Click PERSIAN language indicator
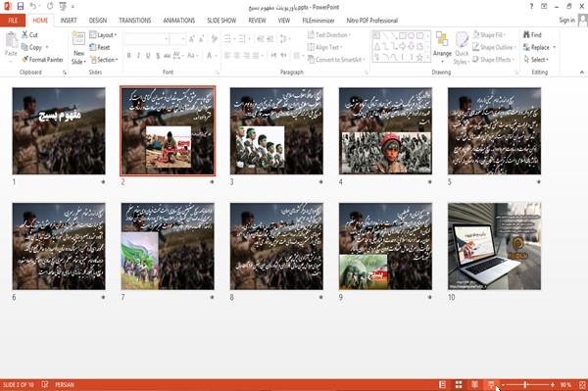Image resolution: width=588 pixels, height=391 pixels. [65, 384]
